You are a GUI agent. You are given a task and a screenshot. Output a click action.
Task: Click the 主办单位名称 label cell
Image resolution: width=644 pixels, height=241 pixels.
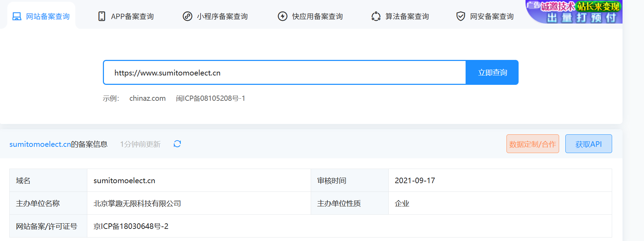[x=48, y=203]
